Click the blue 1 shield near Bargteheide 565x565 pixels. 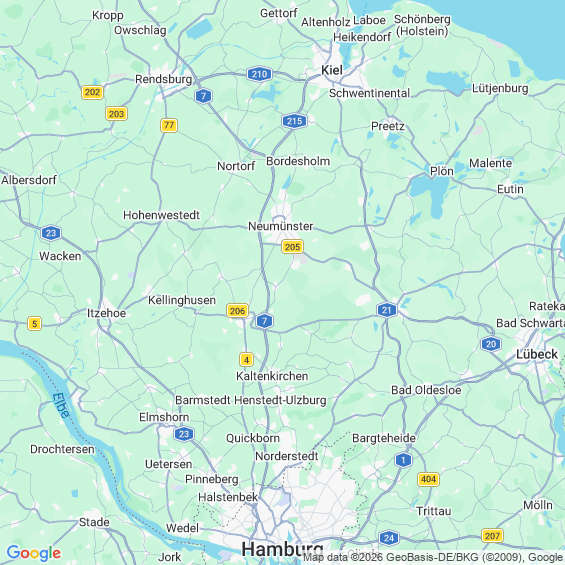pyautogui.click(x=403, y=460)
